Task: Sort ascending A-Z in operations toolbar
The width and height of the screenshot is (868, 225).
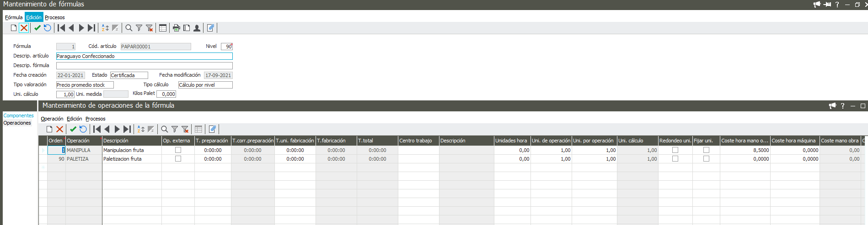Action: point(141,129)
